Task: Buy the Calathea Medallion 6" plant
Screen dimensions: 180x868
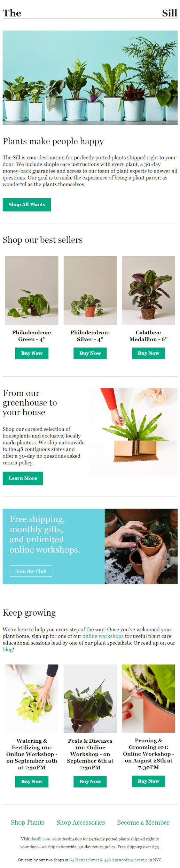Action: click(x=149, y=353)
